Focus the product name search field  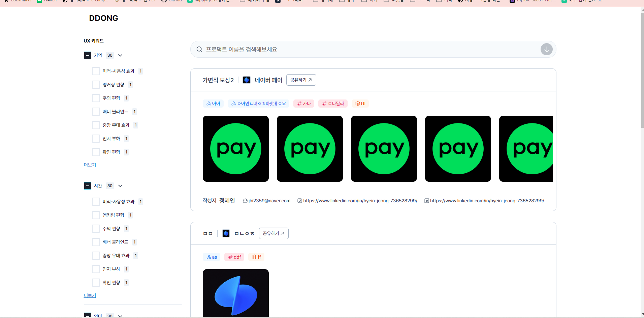point(373,49)
